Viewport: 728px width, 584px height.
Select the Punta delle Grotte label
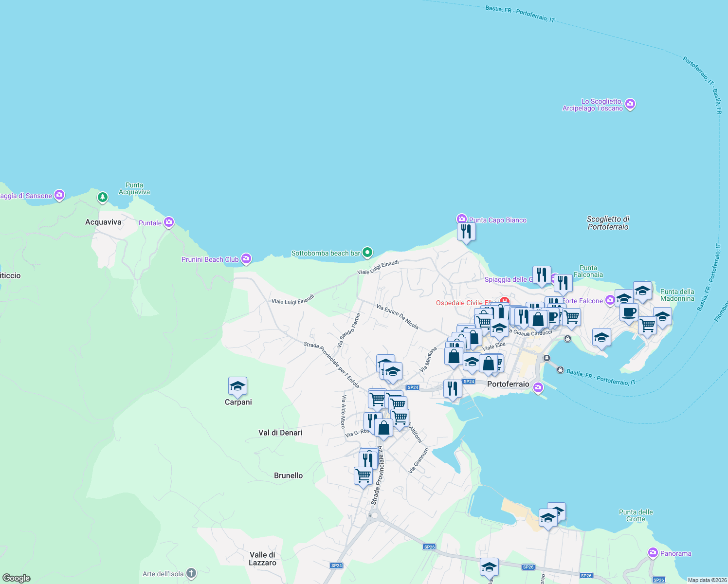click(x=636, y=515)
